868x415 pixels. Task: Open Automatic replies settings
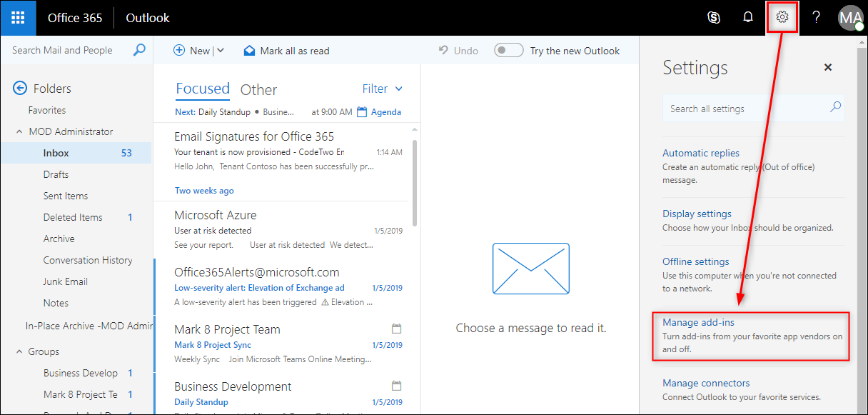(700, 153)
